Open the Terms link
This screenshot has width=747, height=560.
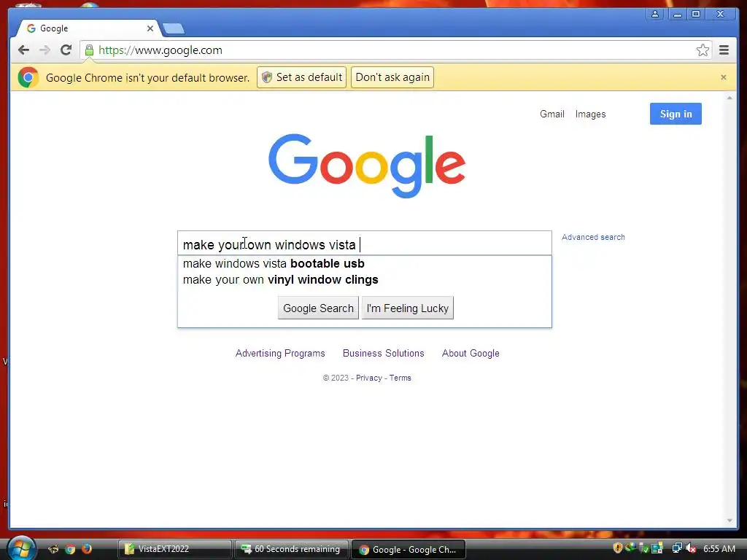400,378
